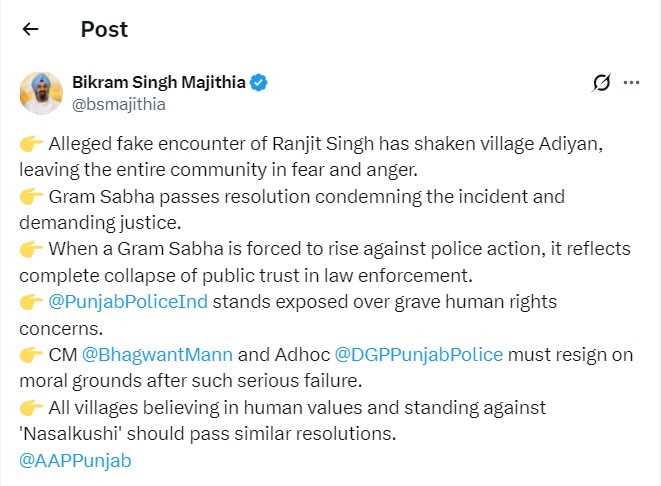Viewport: 661px width, 486px height.
Task: Open the three-dot More options menu
Action: tap(632, 83)
